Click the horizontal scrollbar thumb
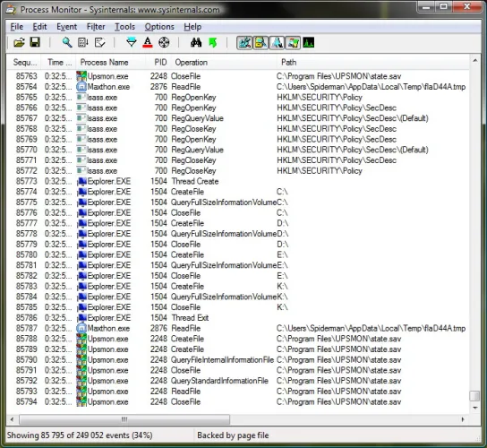487x448 pixels. pyautogui.click(x=124, y=419)
